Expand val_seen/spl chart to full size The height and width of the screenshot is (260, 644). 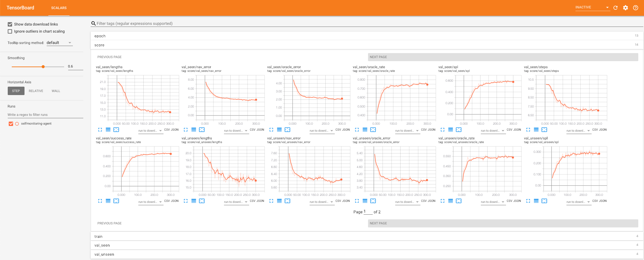click(x=443, y=130)
